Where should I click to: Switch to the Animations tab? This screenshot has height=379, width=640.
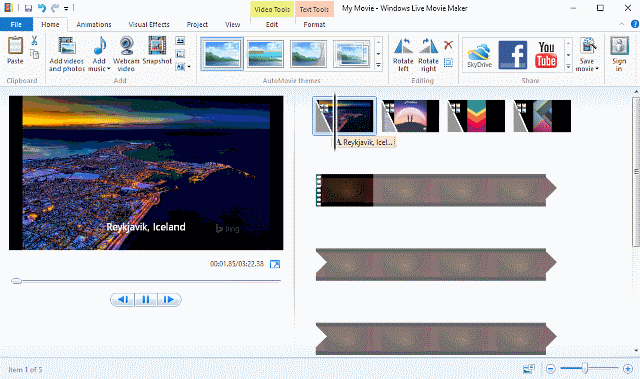pos(94,24)
